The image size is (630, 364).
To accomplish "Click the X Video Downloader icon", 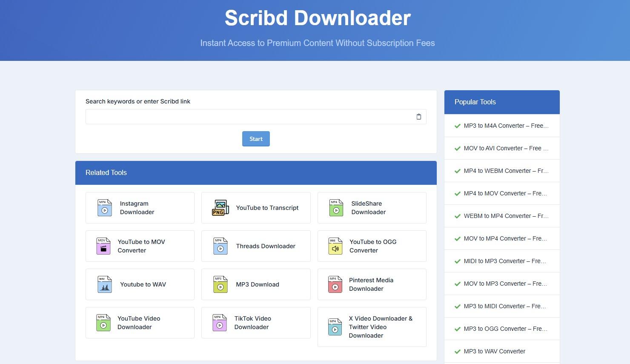I will tap(335, 327).
